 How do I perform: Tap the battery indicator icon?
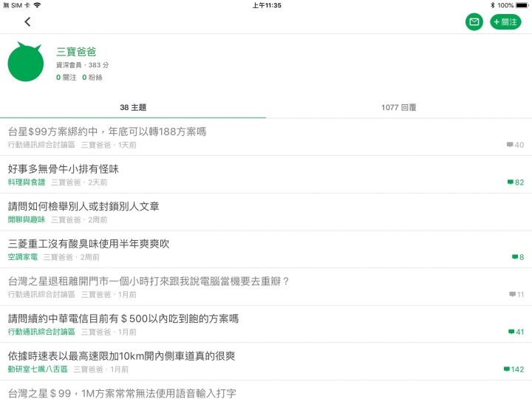522,5
